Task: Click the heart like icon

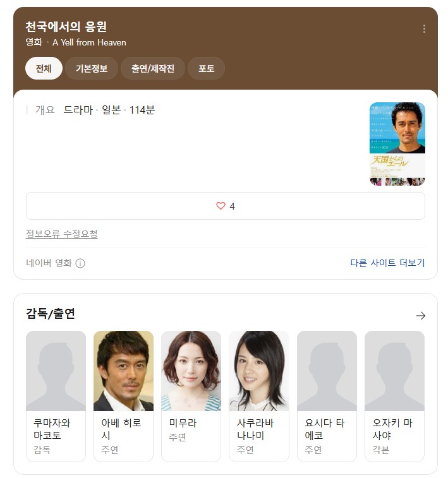Action: click(221, 206)
